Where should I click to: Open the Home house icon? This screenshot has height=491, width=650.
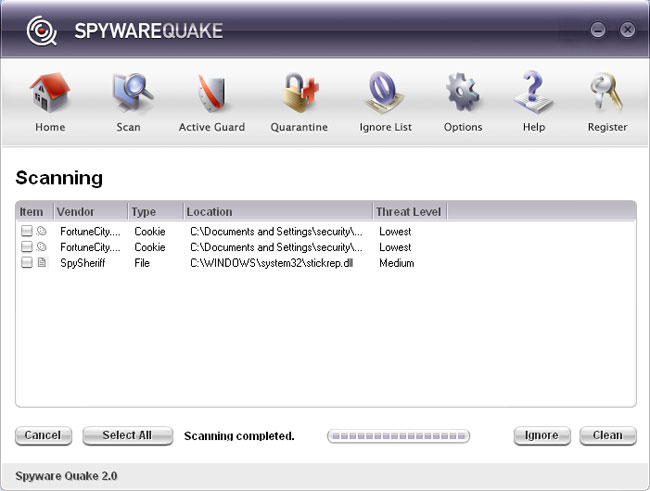pyautogui.click(x=49, y=92)
